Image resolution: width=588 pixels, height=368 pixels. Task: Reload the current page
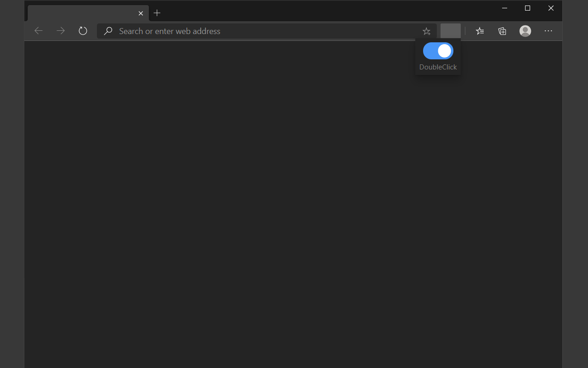[x=83, y=31]
